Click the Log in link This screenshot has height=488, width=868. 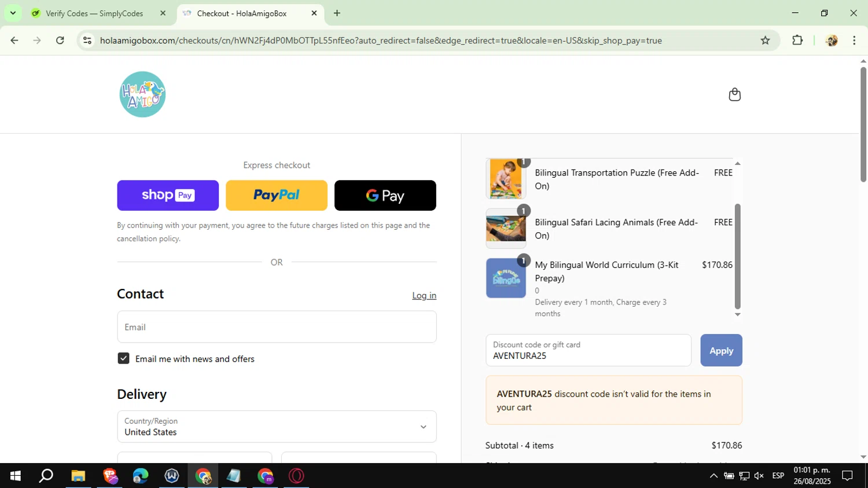click(x=424, y=295)
